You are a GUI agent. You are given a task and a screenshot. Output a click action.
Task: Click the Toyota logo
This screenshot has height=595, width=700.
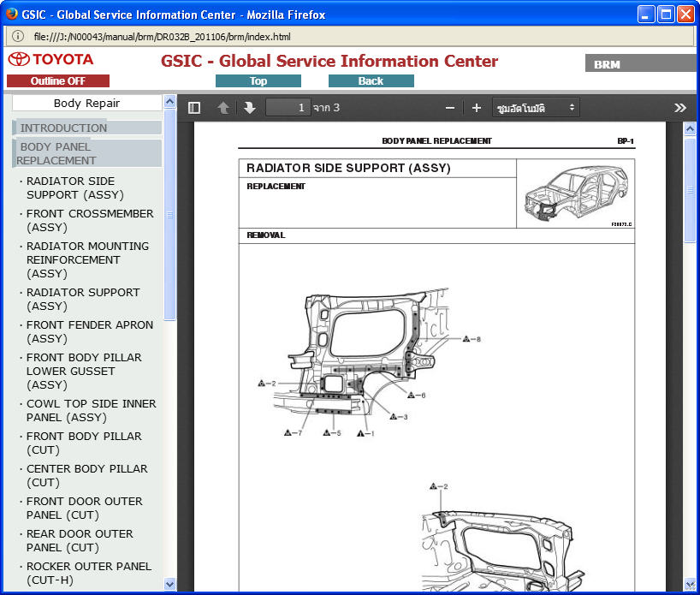[50, 59]
